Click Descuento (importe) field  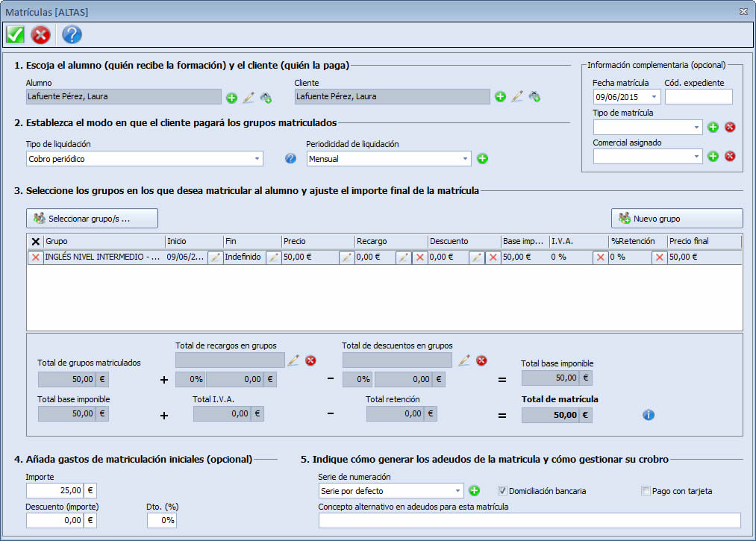click(x=55, y=520)
